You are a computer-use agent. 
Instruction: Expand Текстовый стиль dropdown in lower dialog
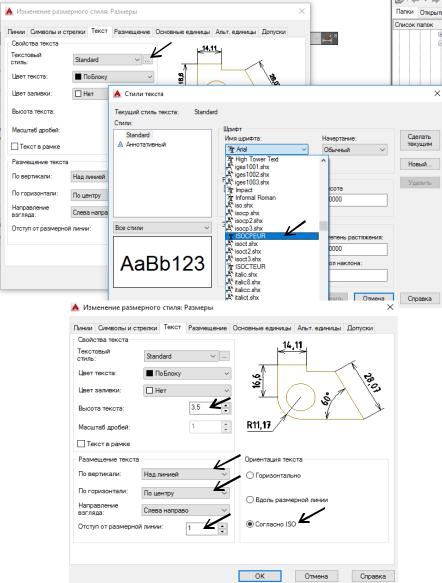[x=181, y=356]
